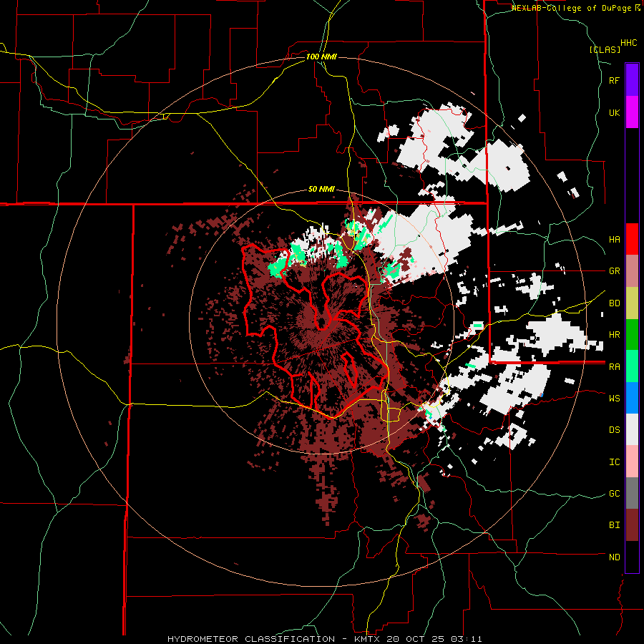This screenshot has height=644, width=644.
Task: Select the GR graupel legend color
Action: point(632,271)
